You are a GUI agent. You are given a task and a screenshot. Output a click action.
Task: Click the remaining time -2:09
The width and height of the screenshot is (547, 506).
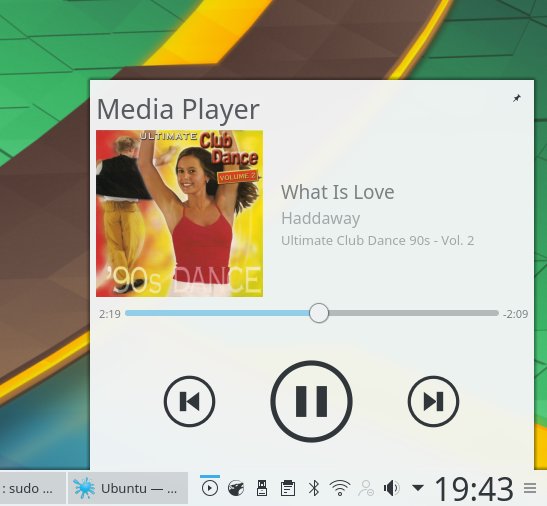[515, 314]
